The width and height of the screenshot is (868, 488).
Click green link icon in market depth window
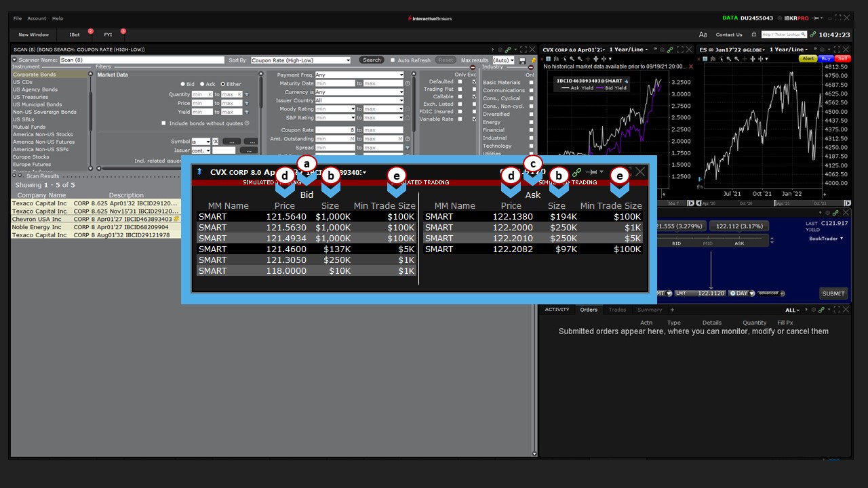577,173
